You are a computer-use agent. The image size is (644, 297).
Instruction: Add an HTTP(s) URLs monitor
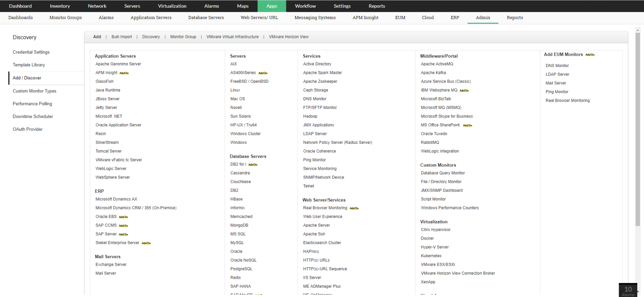[316, 260]
